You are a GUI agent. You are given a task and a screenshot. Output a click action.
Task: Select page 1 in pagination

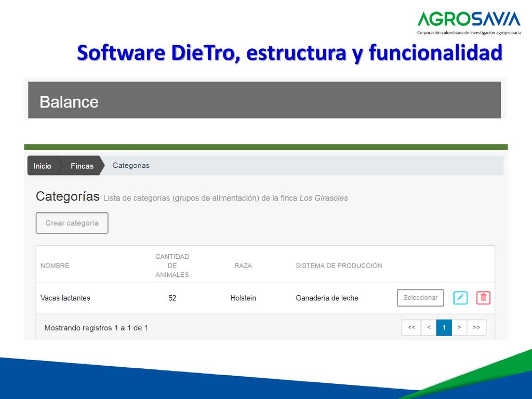(x=444, y=327)
